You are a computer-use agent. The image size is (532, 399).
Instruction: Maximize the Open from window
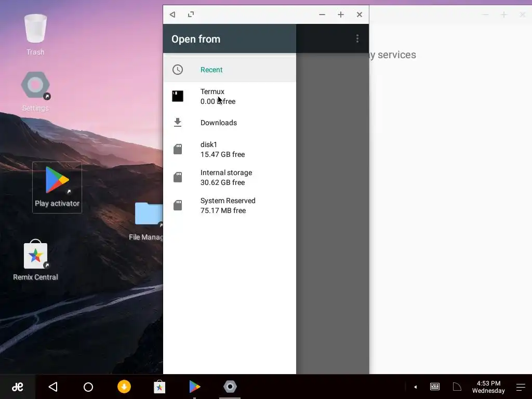(341, 15)
